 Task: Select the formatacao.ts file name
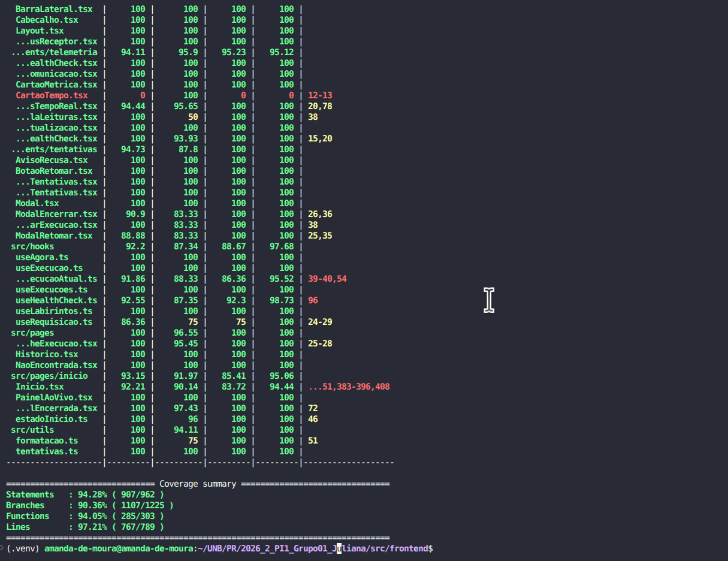pyautogui.click(x=47, y=441)
